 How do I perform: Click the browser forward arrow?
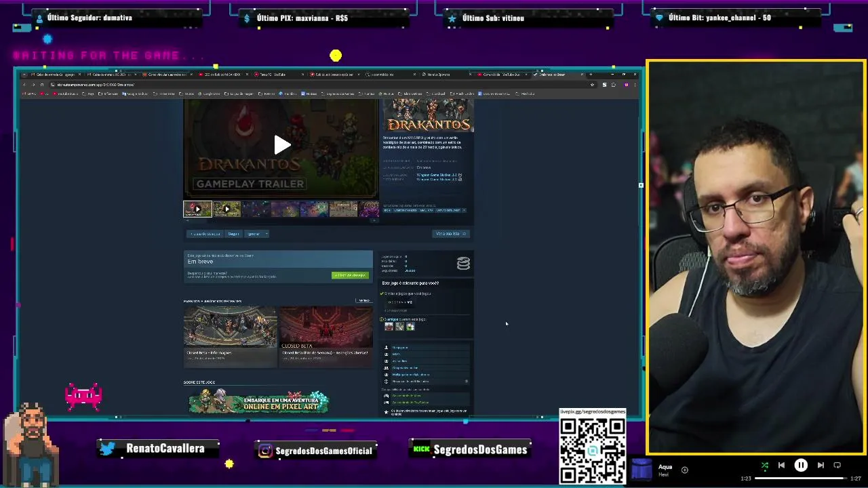[x=33, y=85]
